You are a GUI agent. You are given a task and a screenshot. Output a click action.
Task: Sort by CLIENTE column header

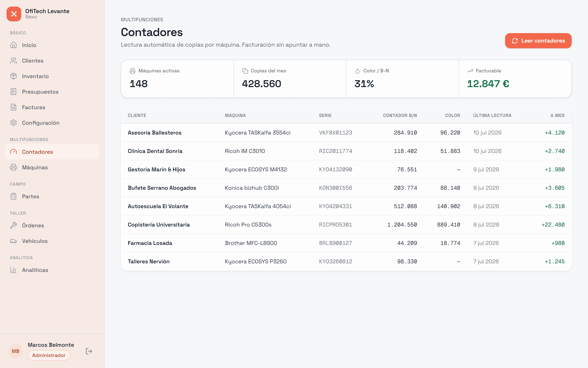point(137,115)
